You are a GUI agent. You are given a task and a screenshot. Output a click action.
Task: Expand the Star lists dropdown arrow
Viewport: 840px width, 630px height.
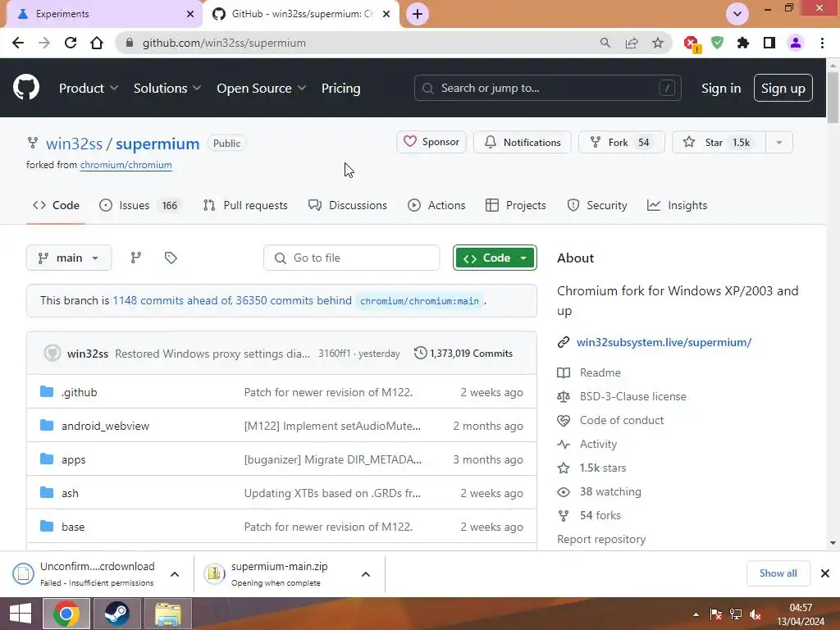[x=779, y=143]
